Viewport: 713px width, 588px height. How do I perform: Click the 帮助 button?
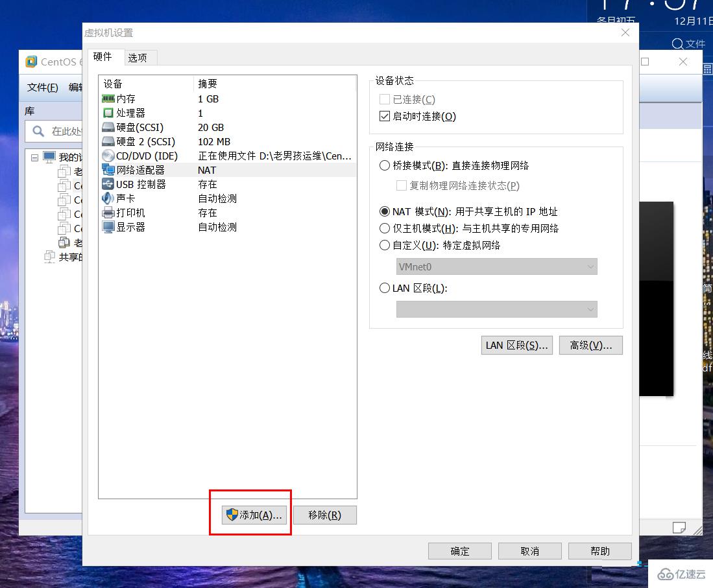[x=599, y=551]
